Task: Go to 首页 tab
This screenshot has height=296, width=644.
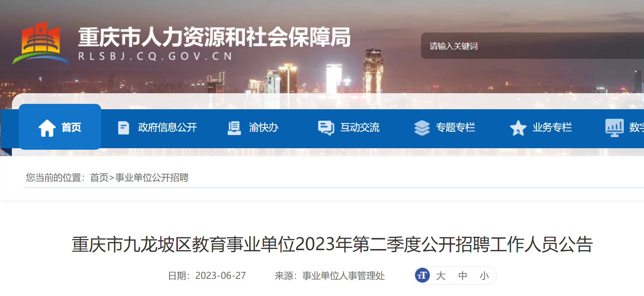Action: (60, 127)
